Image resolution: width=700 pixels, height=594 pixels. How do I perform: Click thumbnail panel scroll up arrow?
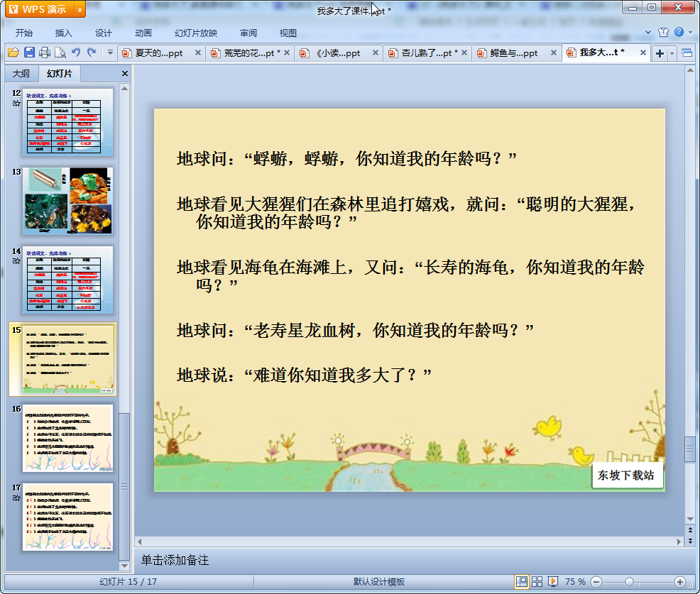coord(124,89)
